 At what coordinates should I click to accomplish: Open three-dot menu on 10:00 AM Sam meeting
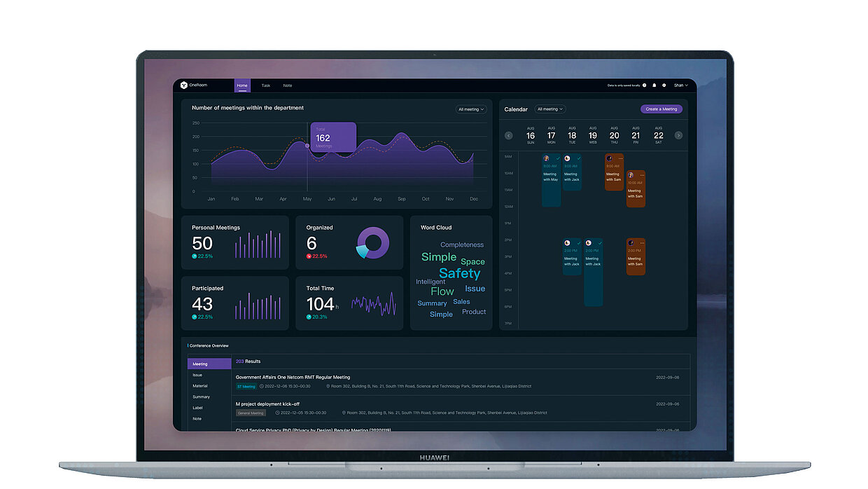(641, 174)
